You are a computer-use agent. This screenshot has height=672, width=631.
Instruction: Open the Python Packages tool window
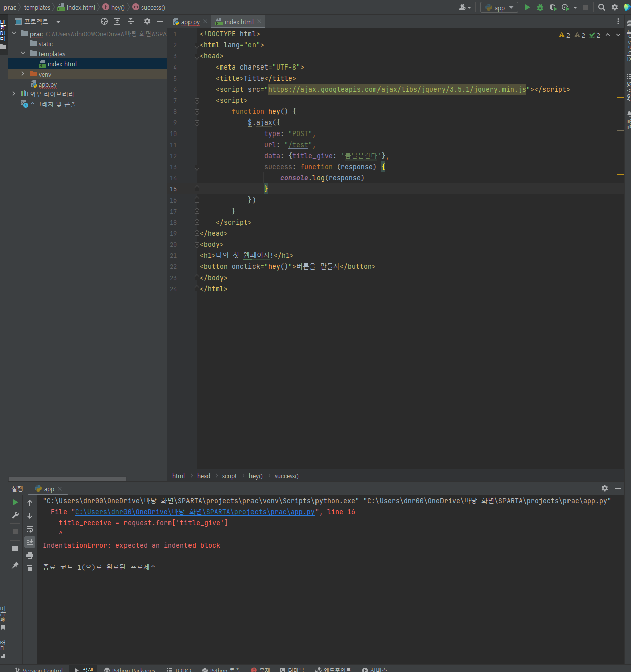coord(130,670)
